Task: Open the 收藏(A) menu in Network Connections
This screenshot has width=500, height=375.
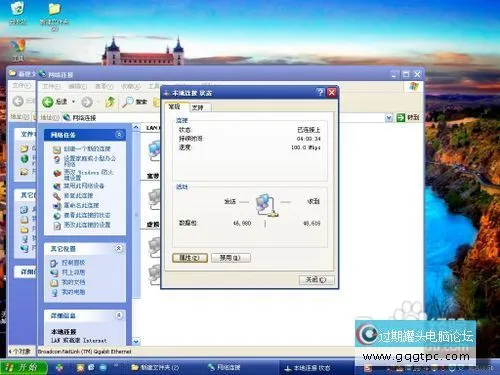Action: pyautogui.click(x=130, y=87)
